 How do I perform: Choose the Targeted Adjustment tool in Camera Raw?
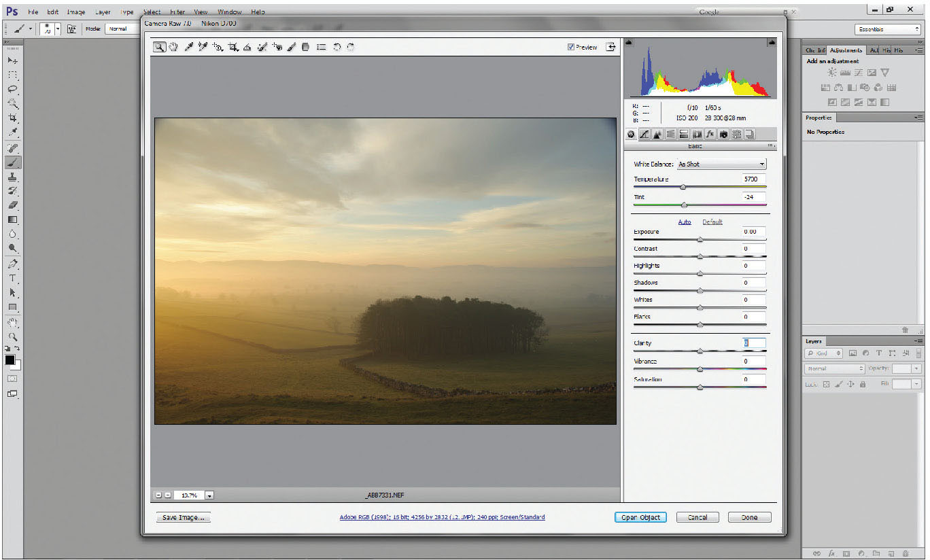point(218,47)
